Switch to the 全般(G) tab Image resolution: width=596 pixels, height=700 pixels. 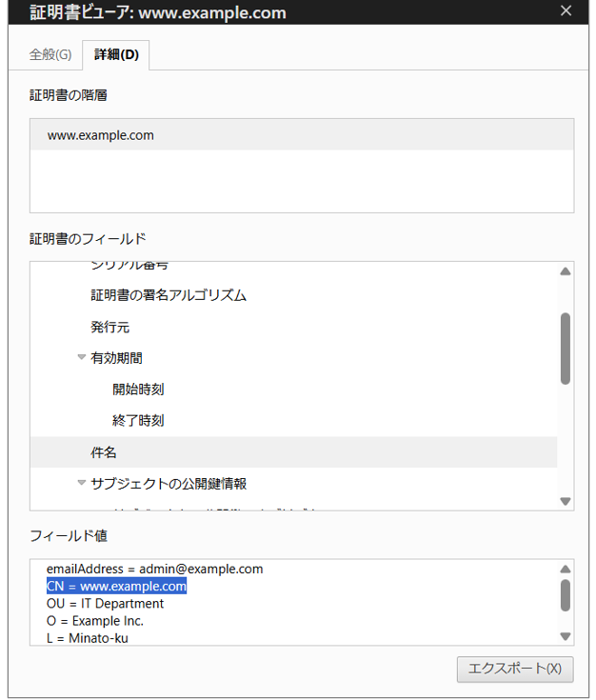click(50, 54)
